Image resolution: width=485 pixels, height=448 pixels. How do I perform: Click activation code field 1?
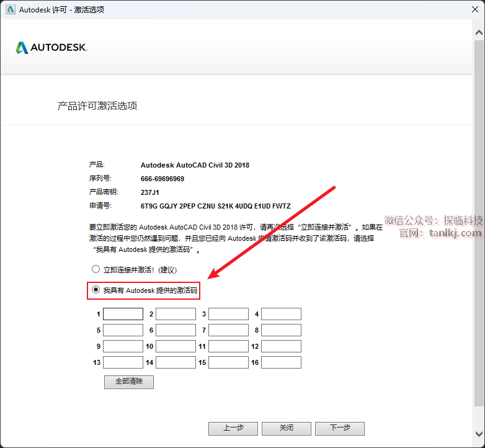click(123, 314)
